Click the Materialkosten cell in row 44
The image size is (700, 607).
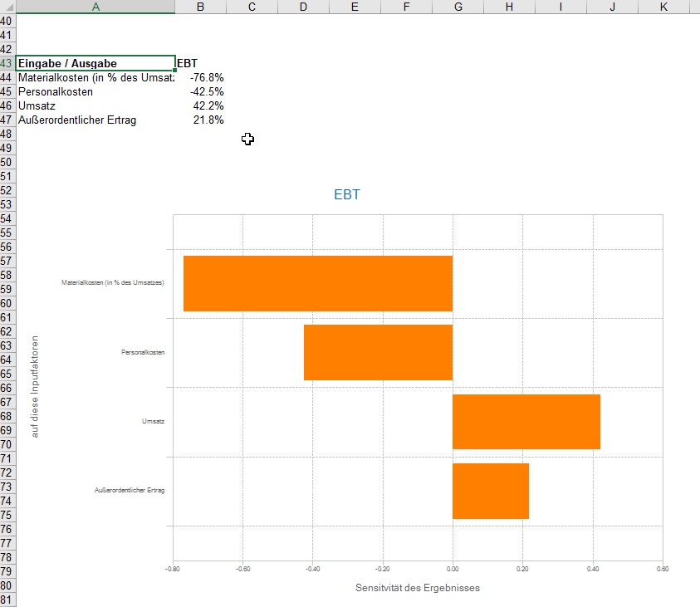click(x=95, y=78)
